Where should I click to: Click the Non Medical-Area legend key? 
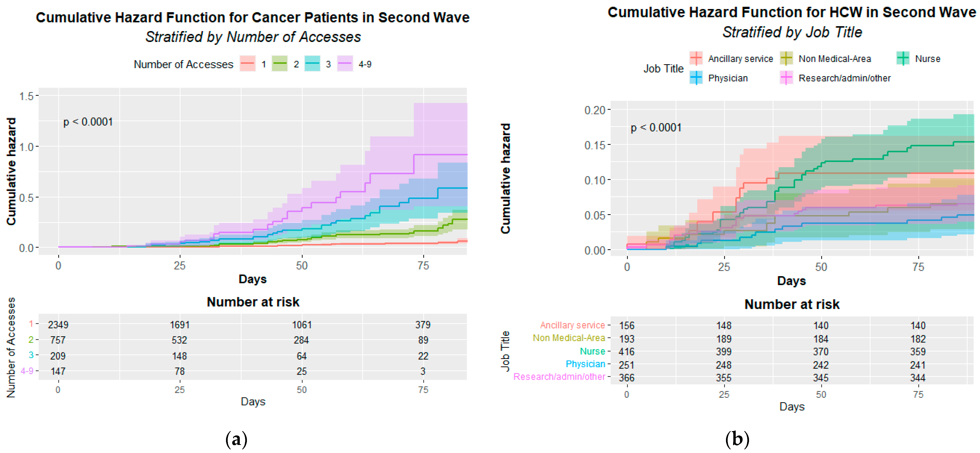click(x=786, y=59)
